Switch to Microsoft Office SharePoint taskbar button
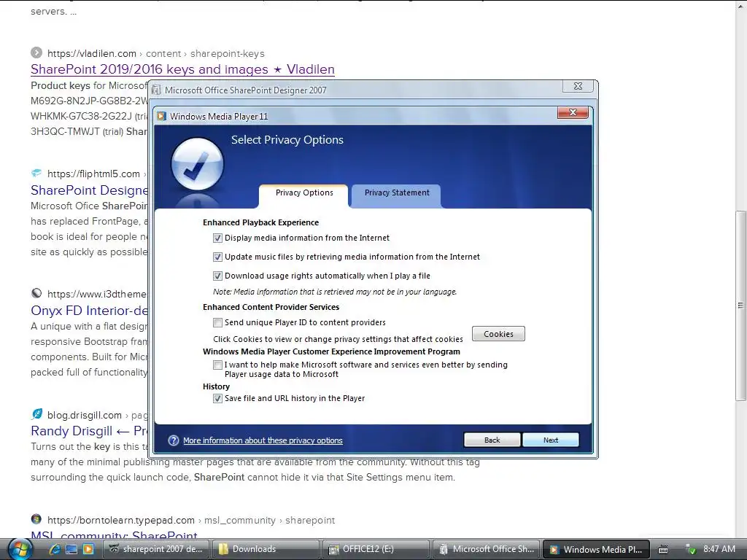Screen dimensions: 747x560 point(487,549)
